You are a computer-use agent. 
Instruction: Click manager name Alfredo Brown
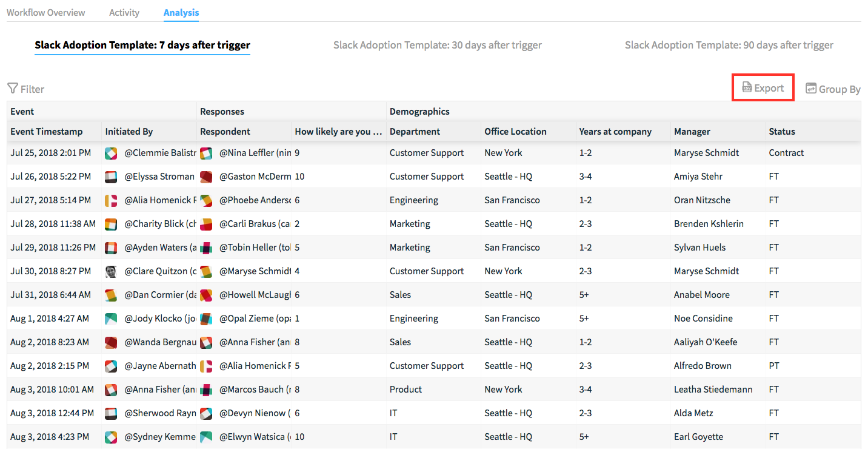703,366
